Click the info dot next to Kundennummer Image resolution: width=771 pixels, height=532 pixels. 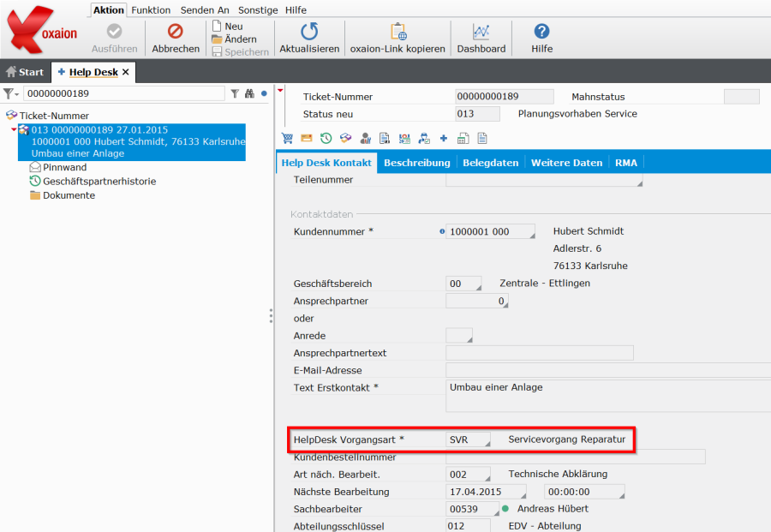coord(441,231)
